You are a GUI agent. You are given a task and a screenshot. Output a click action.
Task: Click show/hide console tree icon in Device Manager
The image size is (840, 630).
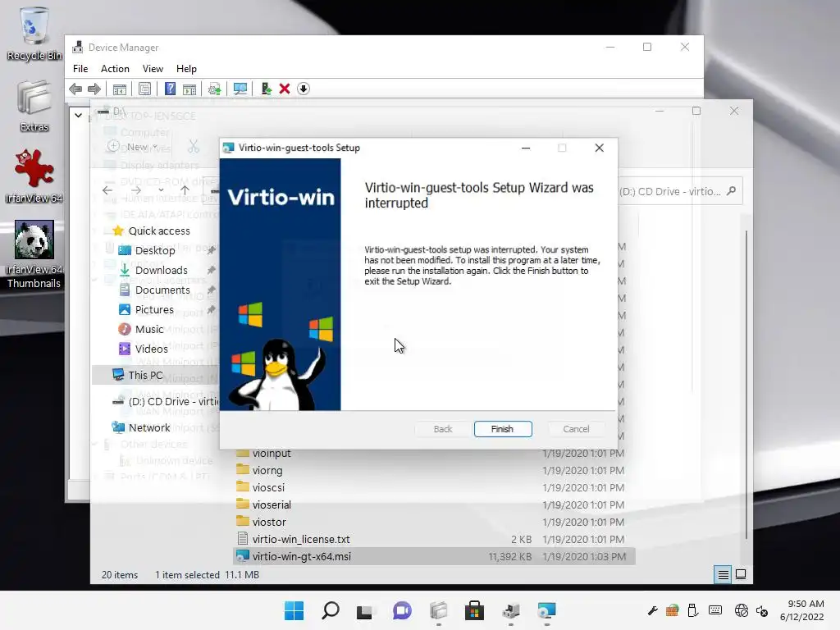tap(120, 89)
